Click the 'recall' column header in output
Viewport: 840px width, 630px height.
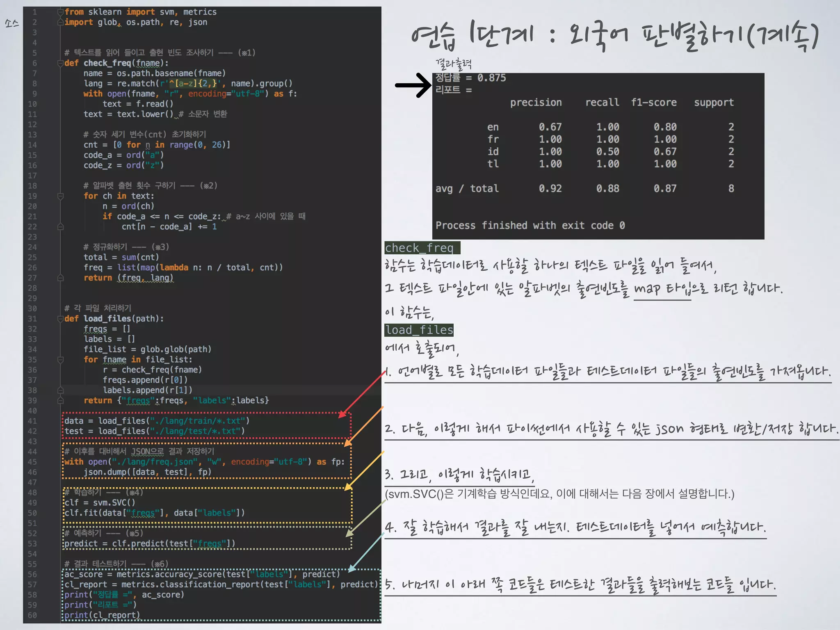tap(602, 103)
